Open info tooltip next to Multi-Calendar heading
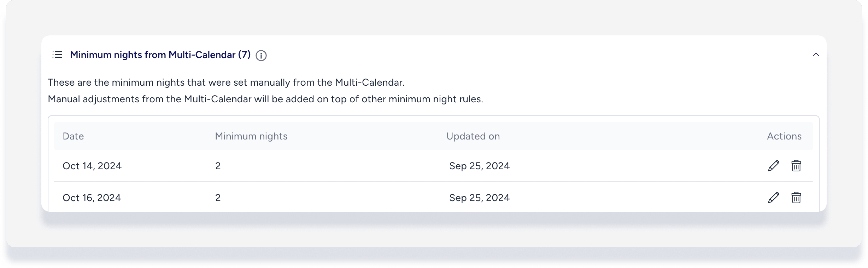Image resolution: width=868 pixels, height=268 pixels. click(261, 56)
